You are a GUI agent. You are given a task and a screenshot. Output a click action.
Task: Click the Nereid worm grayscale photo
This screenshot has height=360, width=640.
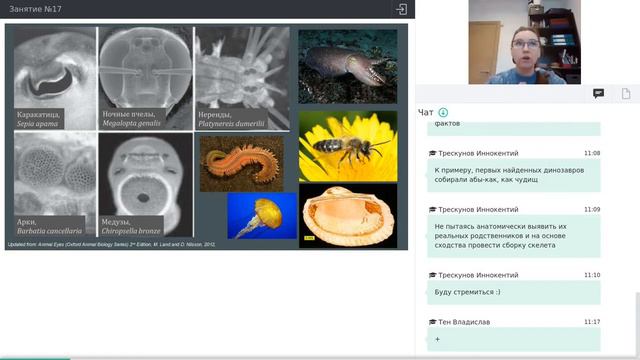pos(242,78)
